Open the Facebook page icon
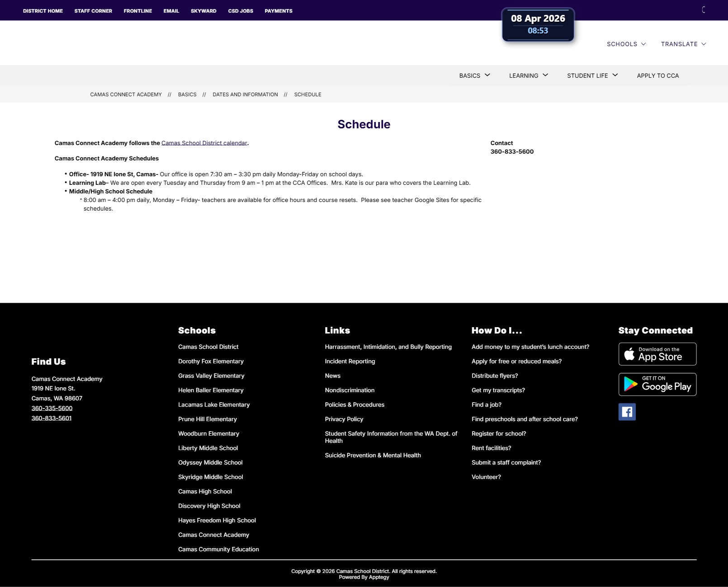The height and width of the screenshot is (587, 728). click(x=627, y=412)
